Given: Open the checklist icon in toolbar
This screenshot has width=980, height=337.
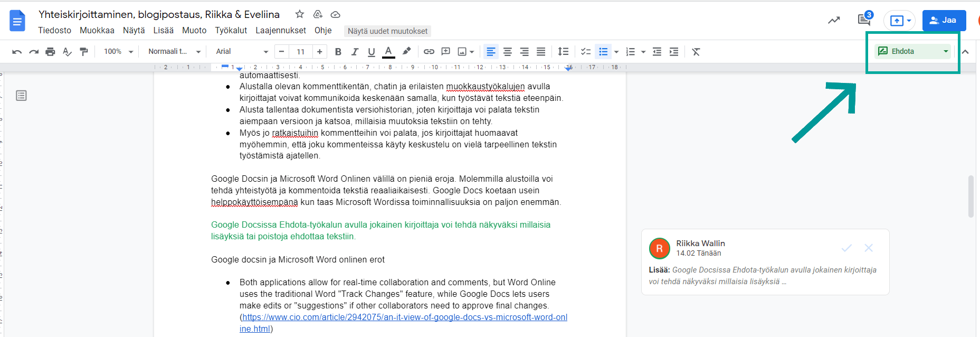Looking at the screenshot, I should [x=585, y=52].
